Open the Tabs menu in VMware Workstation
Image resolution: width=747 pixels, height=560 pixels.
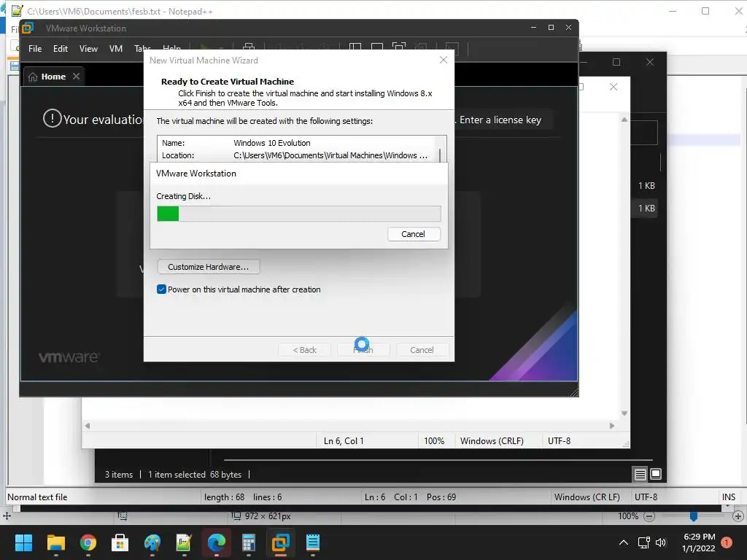(142, 49)
